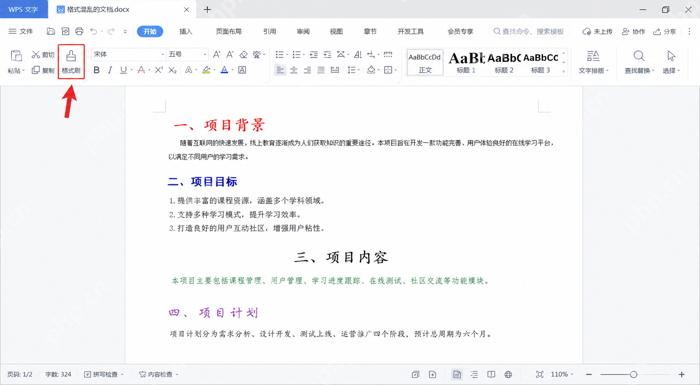Adjust the zoom slider handle

click(633, 374)
